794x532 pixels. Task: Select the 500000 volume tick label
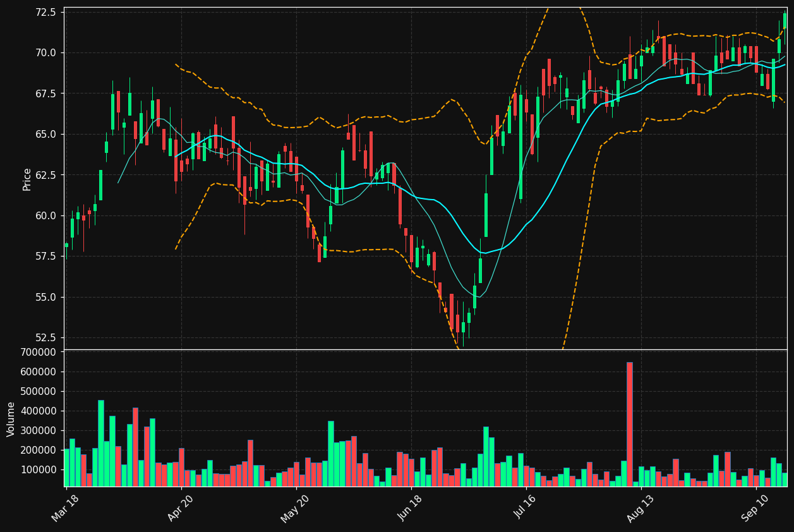click(x=39, y=391)
